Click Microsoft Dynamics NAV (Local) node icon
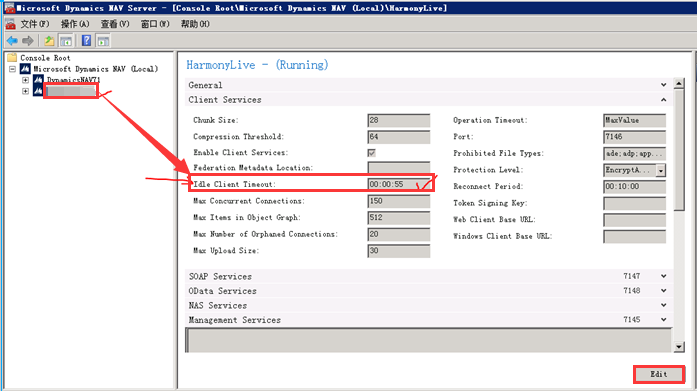Viewport: 697px width, 391px height. tap(25, 69)
